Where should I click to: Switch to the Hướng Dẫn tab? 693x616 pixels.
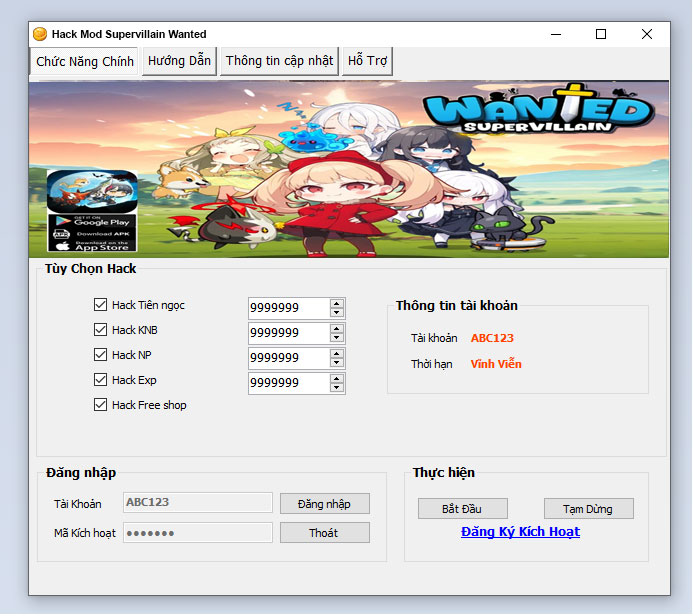179,61
